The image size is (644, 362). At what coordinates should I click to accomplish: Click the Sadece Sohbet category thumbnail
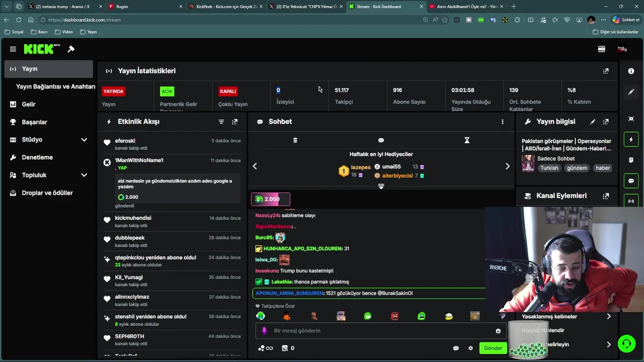tap(528, 163)
